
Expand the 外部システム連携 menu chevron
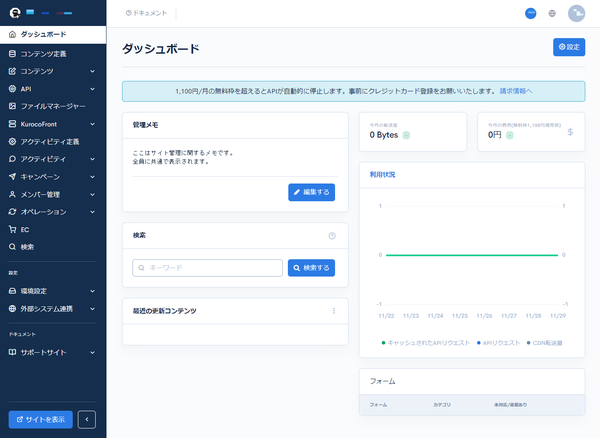point(93,309)
